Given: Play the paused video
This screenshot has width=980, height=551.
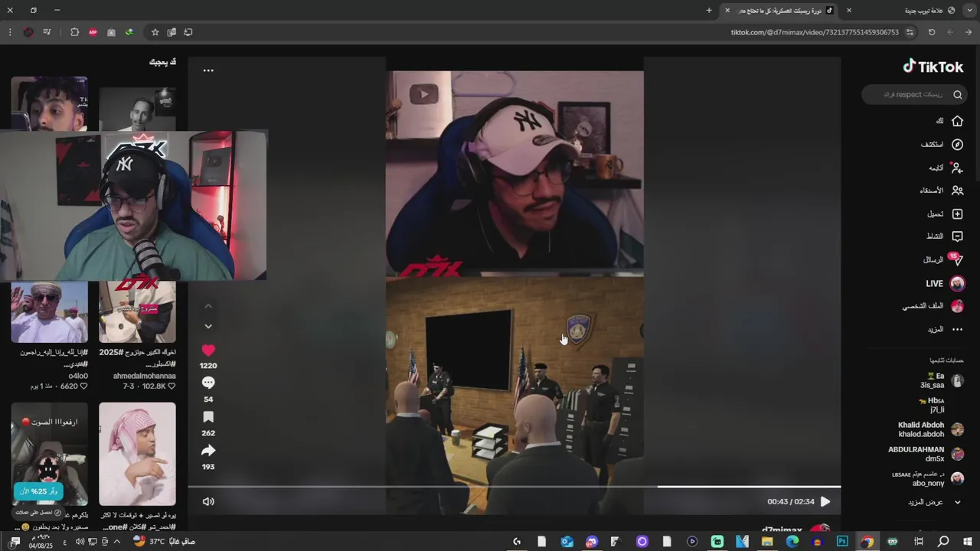Looking at the screenshot, I should 825,501.
